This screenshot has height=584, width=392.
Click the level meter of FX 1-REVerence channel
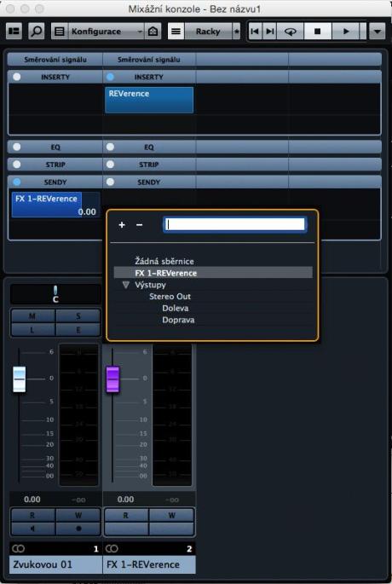pos(172,414)
